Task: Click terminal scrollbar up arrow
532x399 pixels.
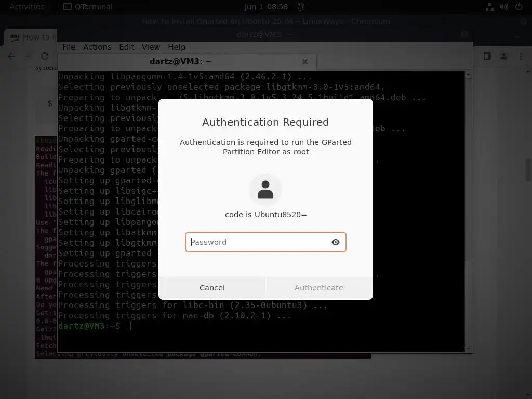Action: pos(468,75)
